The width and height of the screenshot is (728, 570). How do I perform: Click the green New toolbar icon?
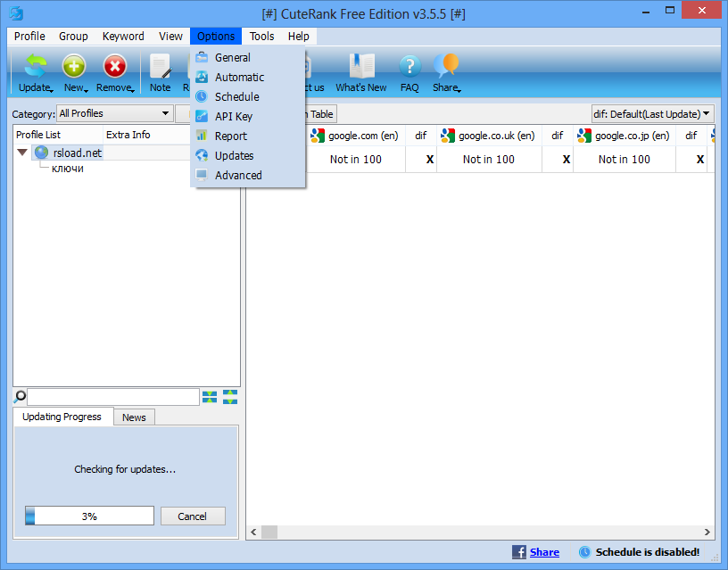(74, 65)
